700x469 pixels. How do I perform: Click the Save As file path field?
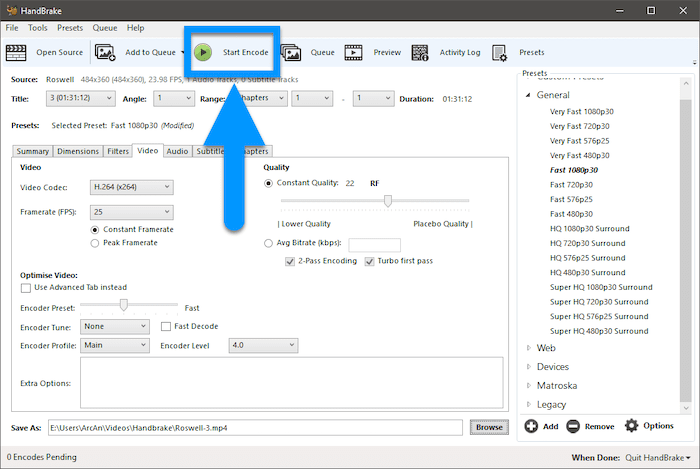tap(255, 428)
